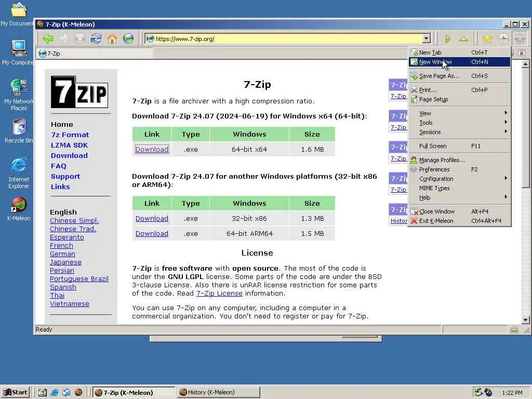Expand the Tools submenu
The width and height of the screenshot is (532, 399).
click(459, 123)
